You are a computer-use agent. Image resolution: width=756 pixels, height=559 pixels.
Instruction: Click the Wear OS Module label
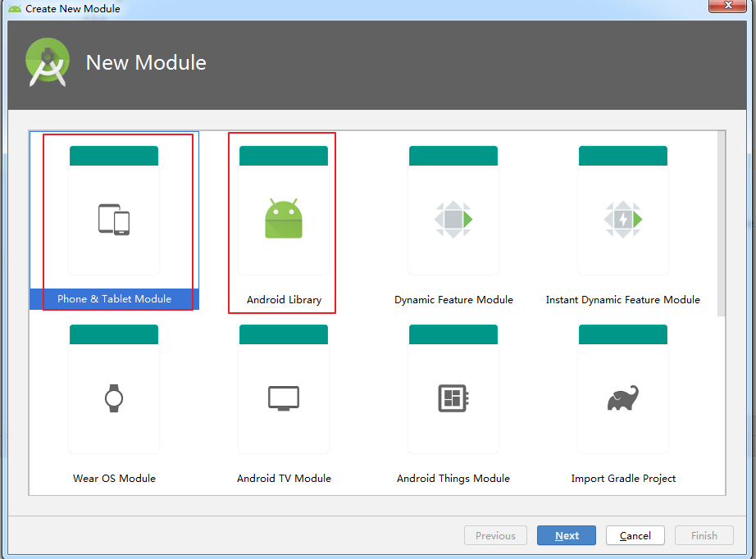point(114,479)
